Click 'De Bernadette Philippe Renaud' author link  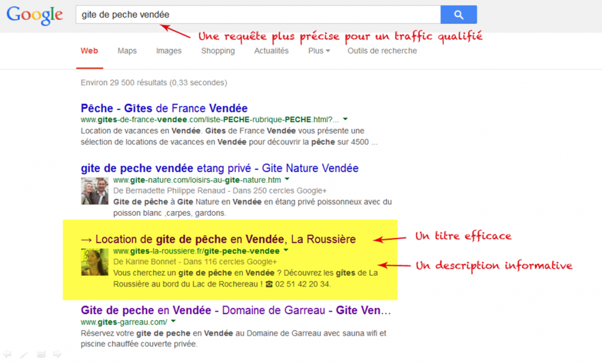(169, 191)
